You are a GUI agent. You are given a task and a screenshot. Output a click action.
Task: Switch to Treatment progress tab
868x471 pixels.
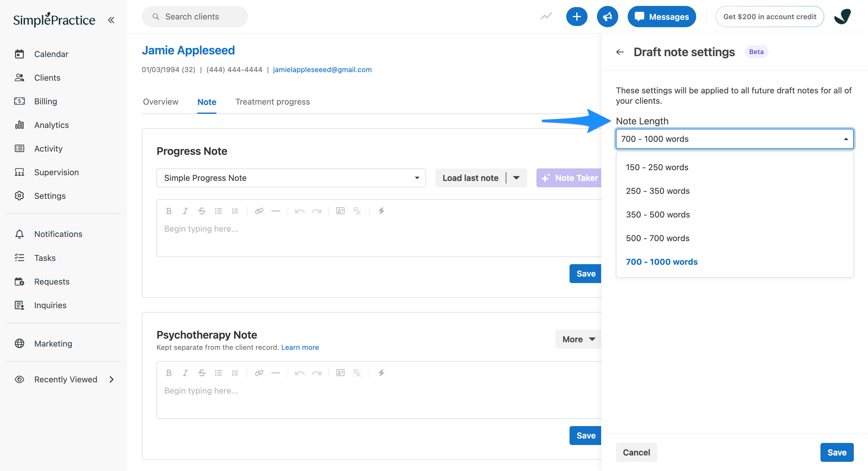pyautogui.click(x=272, y=102)
